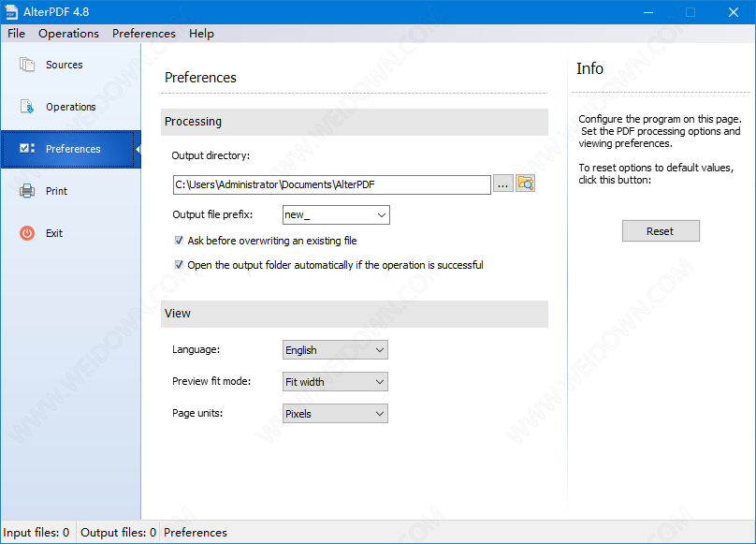Click the 'new_' prefix text field
The width and height of the screenshot is (756, 544).
(x=328, y=215)
